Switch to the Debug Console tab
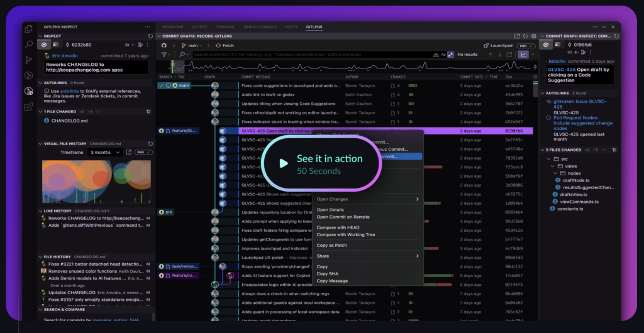644x333 pixels. (260, 27)
